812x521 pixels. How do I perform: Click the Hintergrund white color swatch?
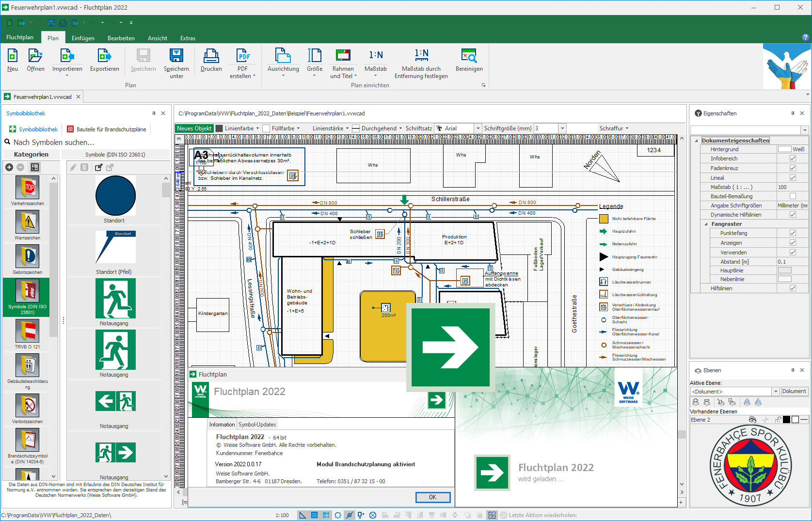784,149
